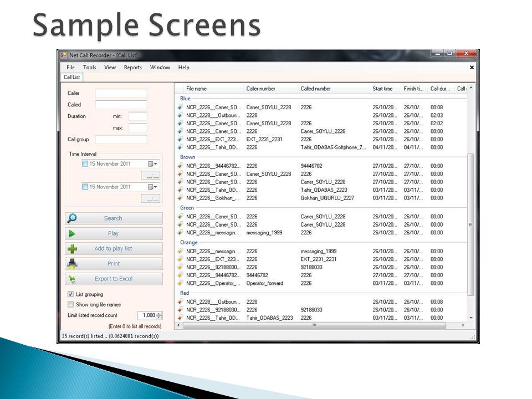Click the printer icon on the Print button
The image size is (532, 399).
72,264
